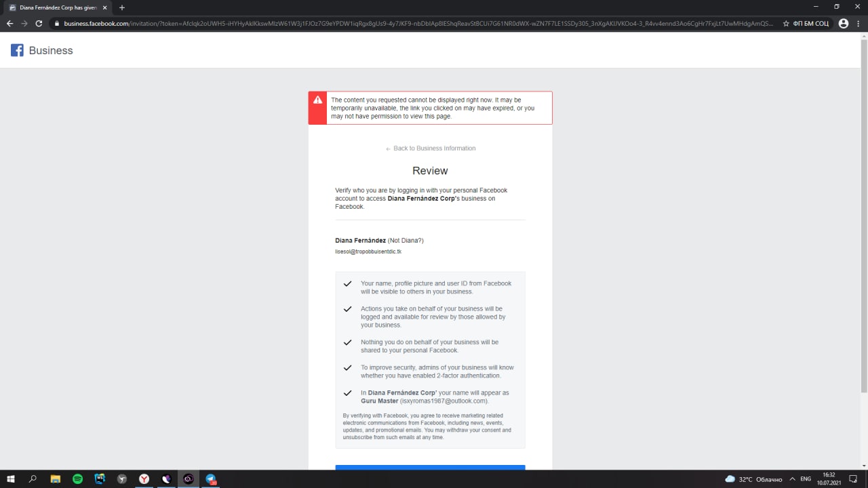Image resolution: width=868 pixels, height=488 pixels.
Task: Bookmark this page with the star icon
Action: pos(786,23)
